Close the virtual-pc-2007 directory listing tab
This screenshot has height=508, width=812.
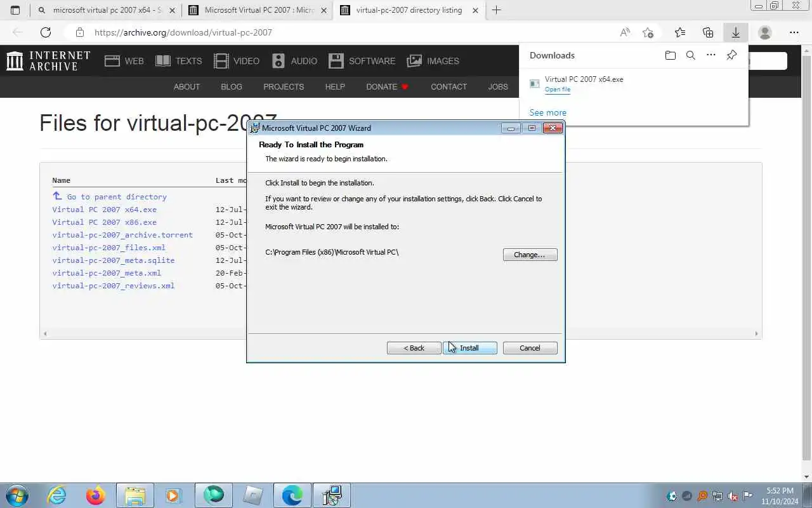(475, 10)
